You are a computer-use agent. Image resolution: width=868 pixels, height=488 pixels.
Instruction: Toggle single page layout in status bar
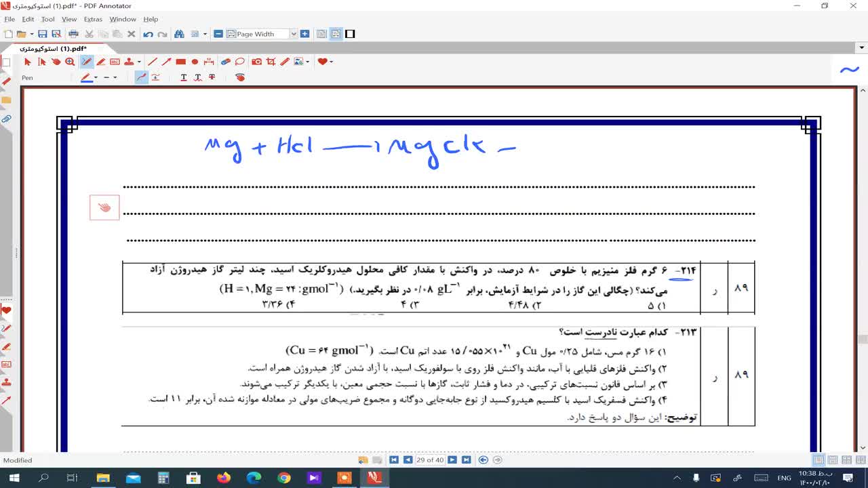(819, 460)
